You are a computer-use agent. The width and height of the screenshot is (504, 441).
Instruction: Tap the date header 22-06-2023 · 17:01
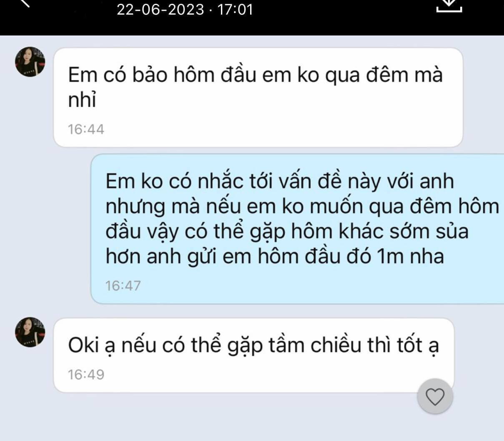click(185, 9)
